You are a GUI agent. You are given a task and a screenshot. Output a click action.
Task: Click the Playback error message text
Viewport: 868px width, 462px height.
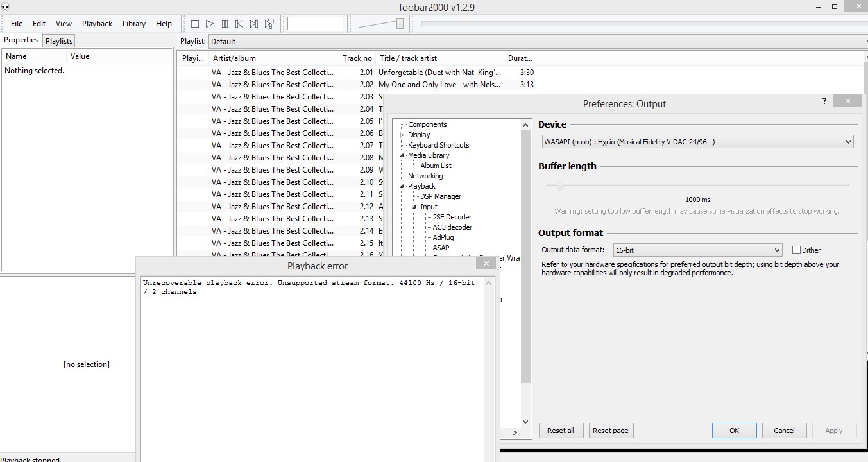coord(309,287)
